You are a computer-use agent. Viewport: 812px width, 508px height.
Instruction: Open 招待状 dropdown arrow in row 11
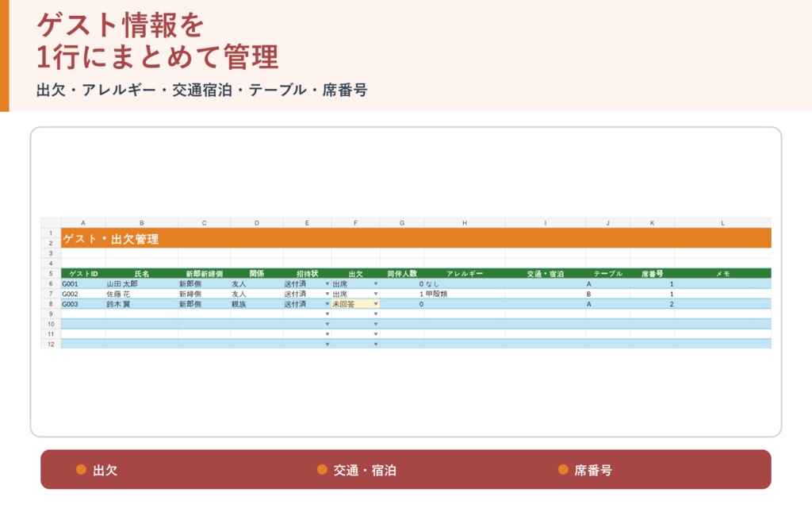(327, 334)
